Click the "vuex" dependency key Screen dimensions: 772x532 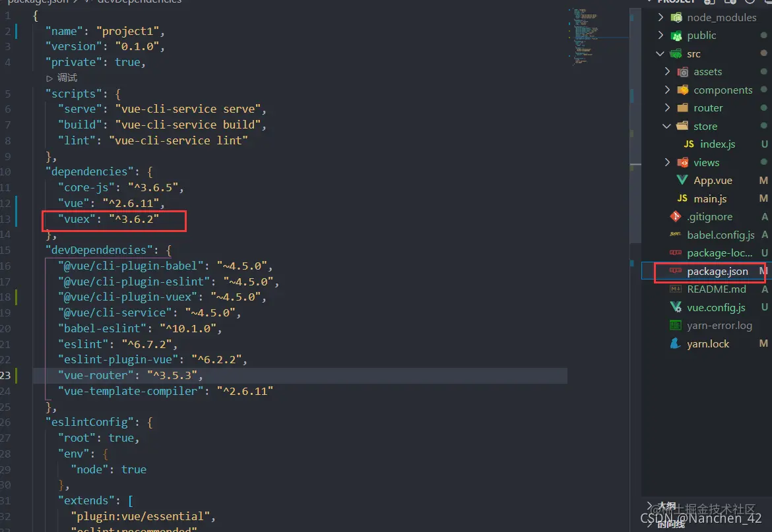77,219
